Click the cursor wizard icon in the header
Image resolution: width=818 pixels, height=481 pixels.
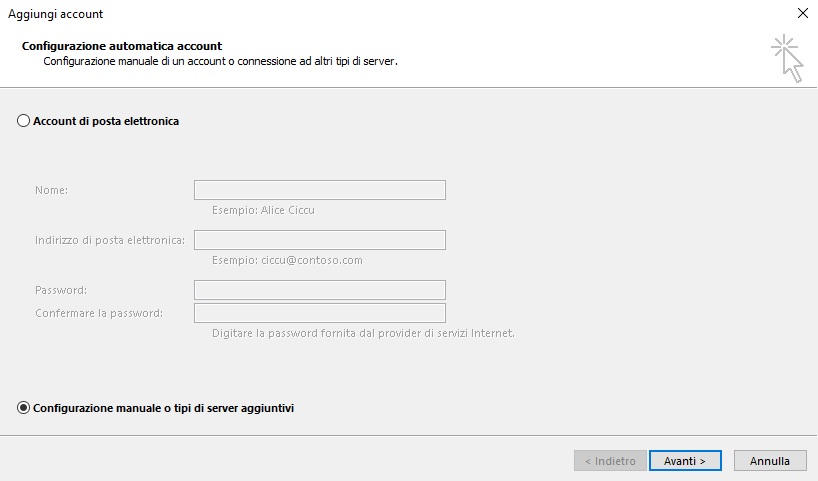787,58
